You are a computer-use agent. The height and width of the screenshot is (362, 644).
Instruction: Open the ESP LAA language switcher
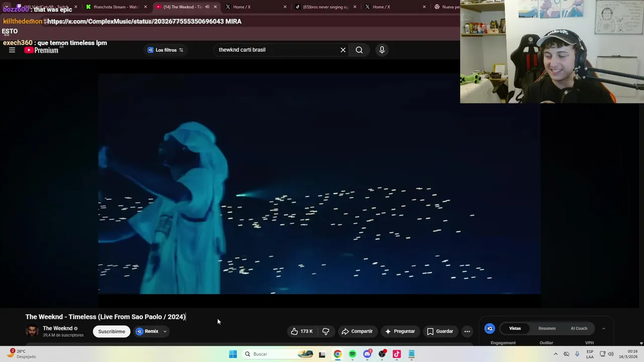tap(590, 354)
